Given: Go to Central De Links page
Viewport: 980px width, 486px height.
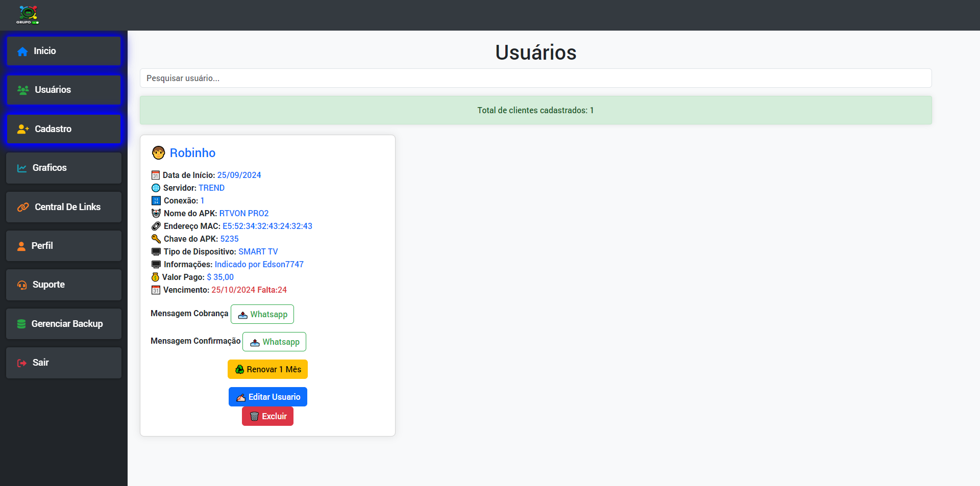Looking at the screenshot, I should pyautogui.click(x=64, y=207).
